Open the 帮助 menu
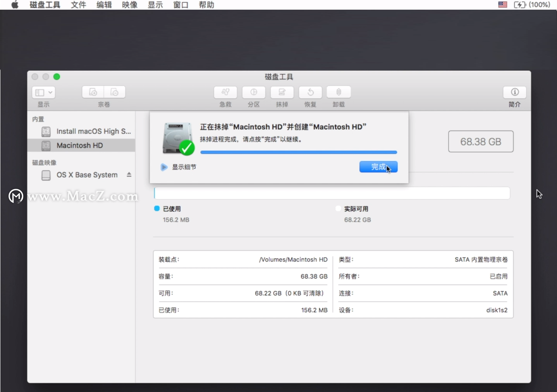This screenshot has height=392, width=557. (206, 5)
